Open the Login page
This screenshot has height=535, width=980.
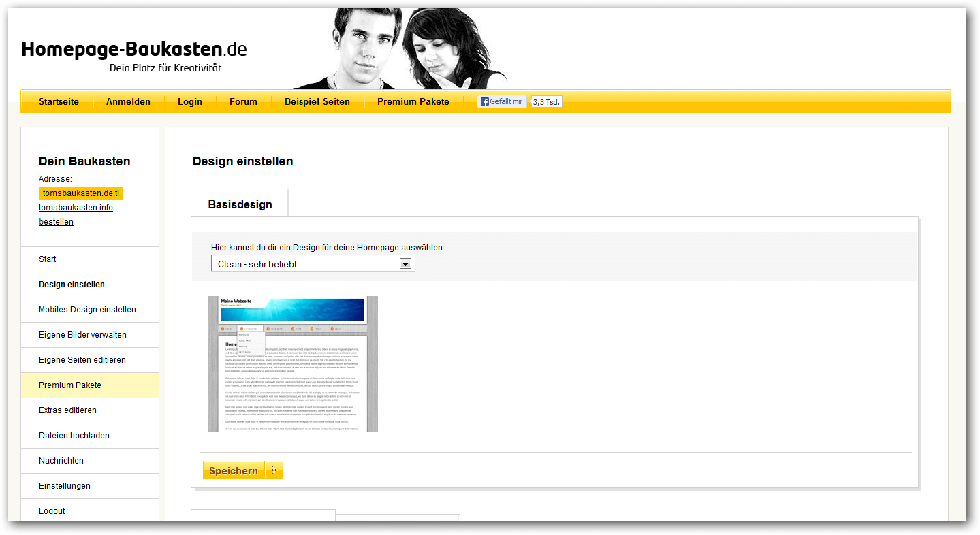point(190,101)
